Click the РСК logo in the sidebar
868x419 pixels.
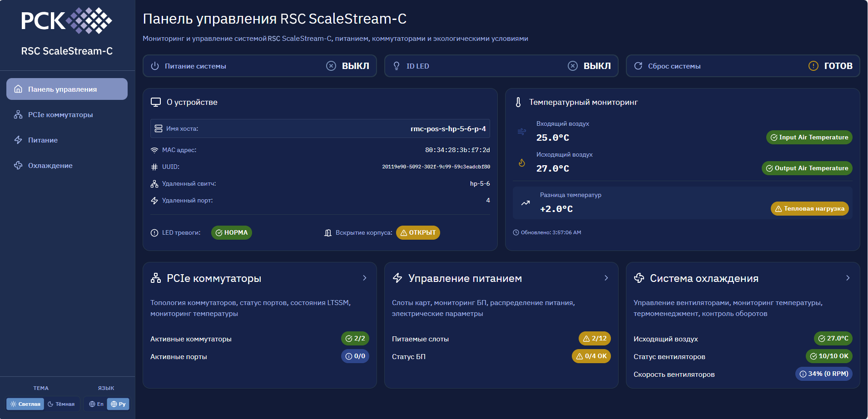[67, 20]
